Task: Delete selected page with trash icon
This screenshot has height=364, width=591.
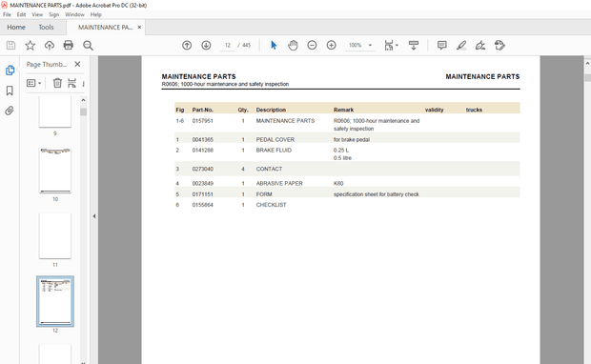Action: [x=57, y=83]
